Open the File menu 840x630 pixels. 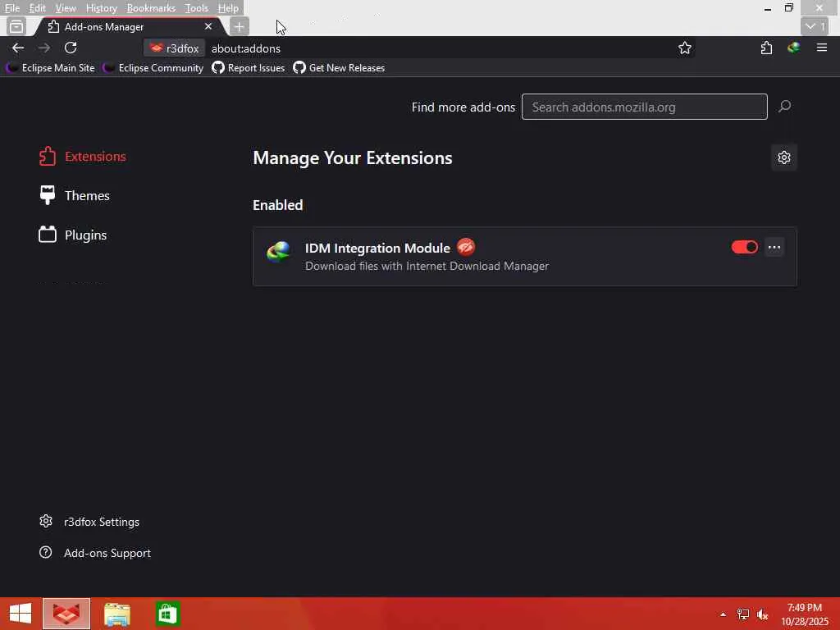tap(11, 8)
